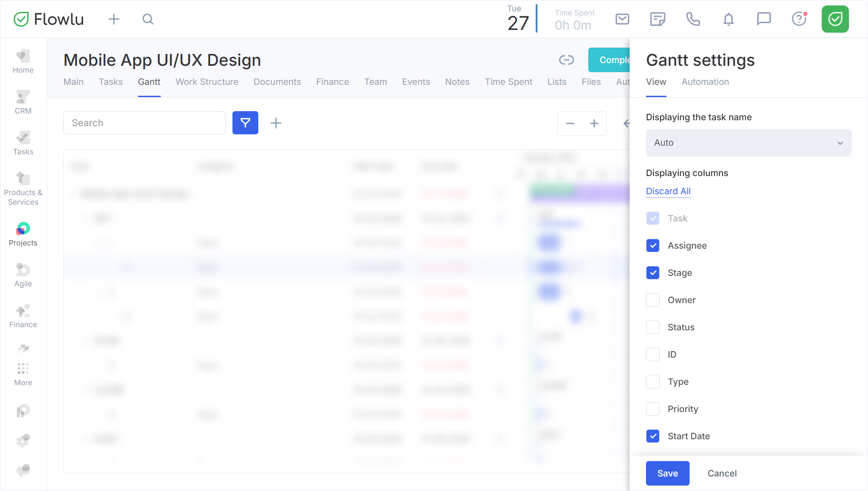Image resolution: width=868 pixels, height=491 pixels.
Task: Check the Priority column checkbox
Action: pyautogui.click(x=653, y=409)
